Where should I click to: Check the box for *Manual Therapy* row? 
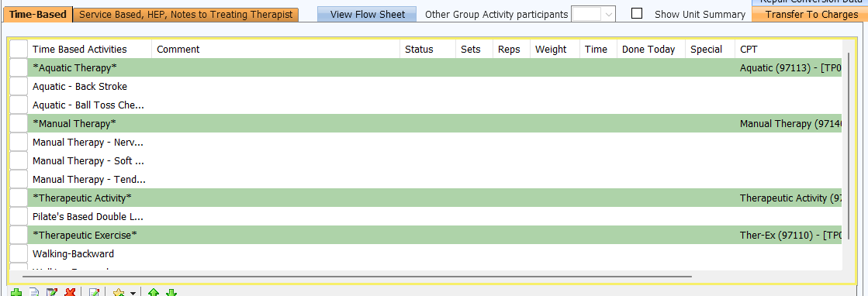19,123
